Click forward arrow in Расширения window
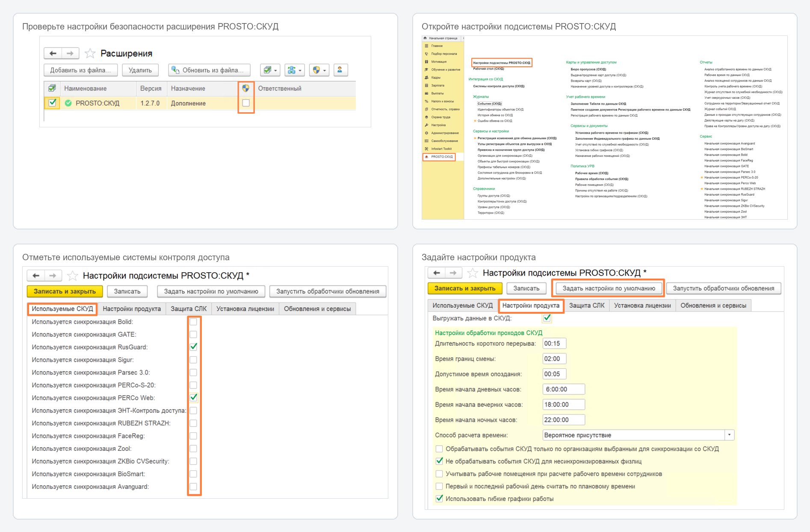 coord(70,53)
